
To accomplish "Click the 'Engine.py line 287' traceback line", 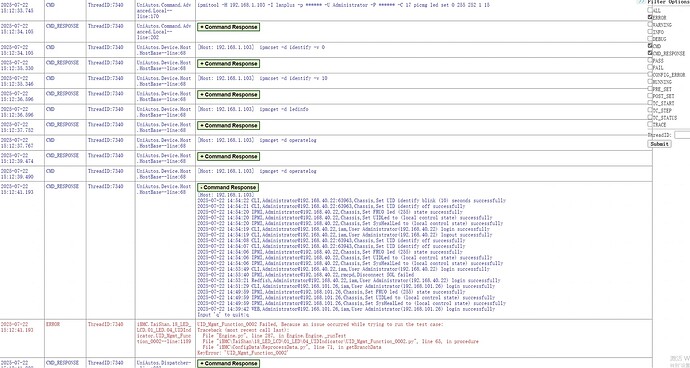I will pyautogui.click(x=274, y=335).
